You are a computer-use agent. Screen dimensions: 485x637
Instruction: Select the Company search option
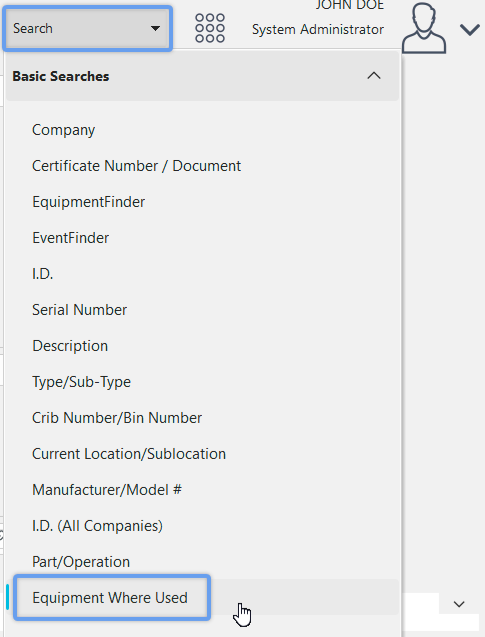click(x=63, y=130)
